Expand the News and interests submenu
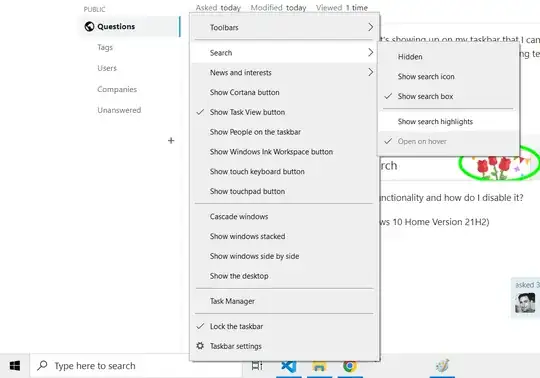The width and height of the screenshot is (540, 378). [x=285, y=73]
